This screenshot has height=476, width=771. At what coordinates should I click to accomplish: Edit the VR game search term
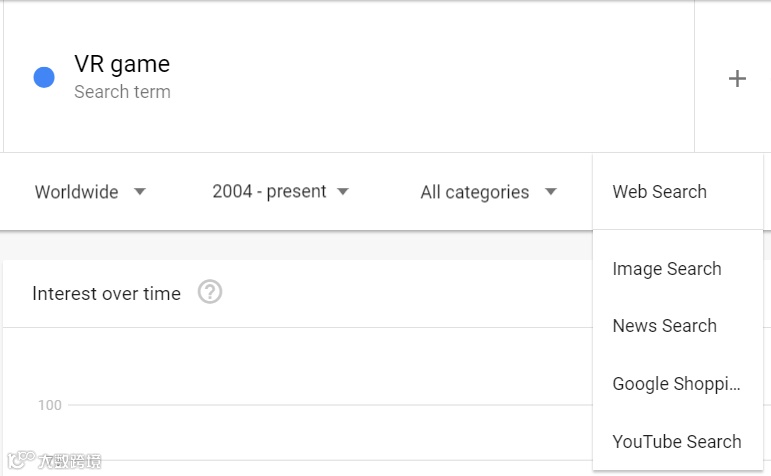122,64
